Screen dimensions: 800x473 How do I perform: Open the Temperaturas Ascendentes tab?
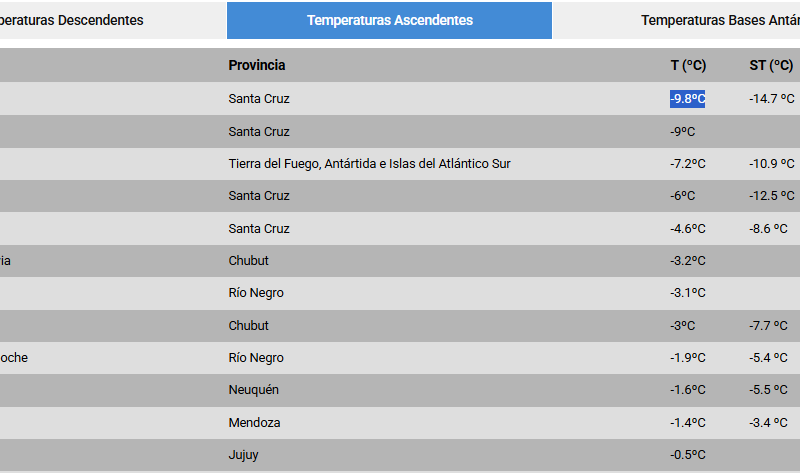[390, 20]
